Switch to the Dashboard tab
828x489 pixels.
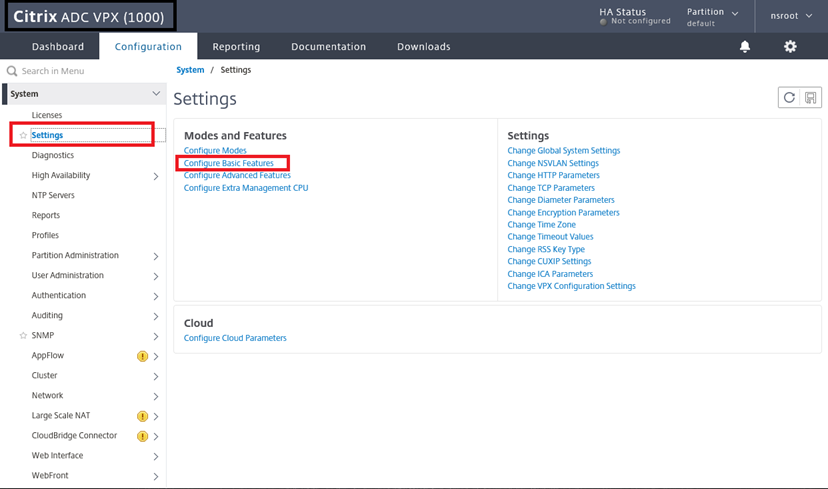(x=58, y=46)
